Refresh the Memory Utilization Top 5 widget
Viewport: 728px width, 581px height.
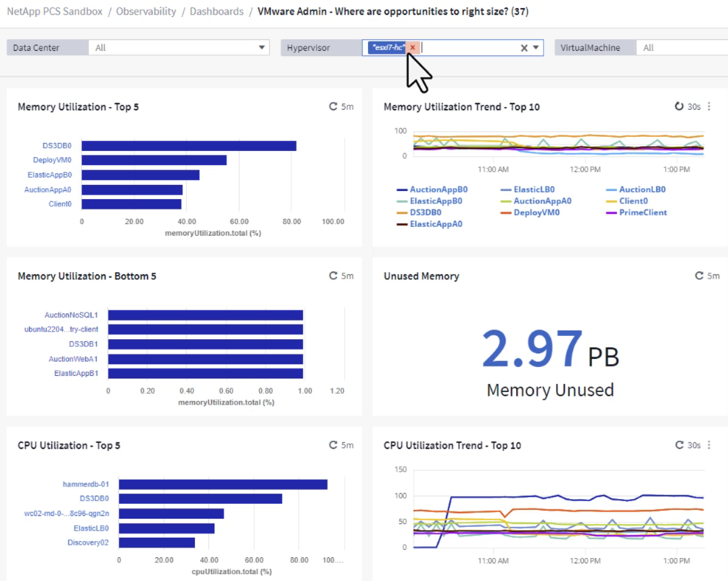(x=333, y=106)
